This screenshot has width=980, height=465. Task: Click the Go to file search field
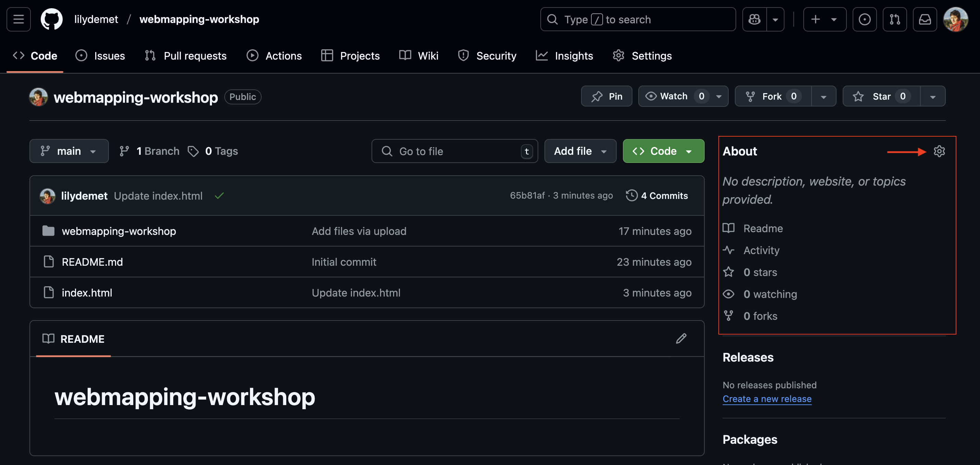coord(454,151)
